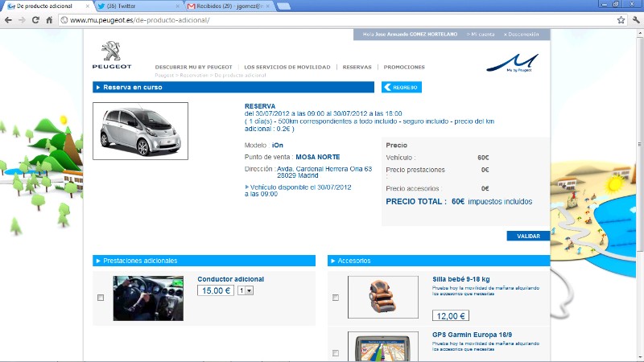Viewport: 644px width, 362px height.
Task: Click the Peugeot lion logo
Action: pos(112,55)
